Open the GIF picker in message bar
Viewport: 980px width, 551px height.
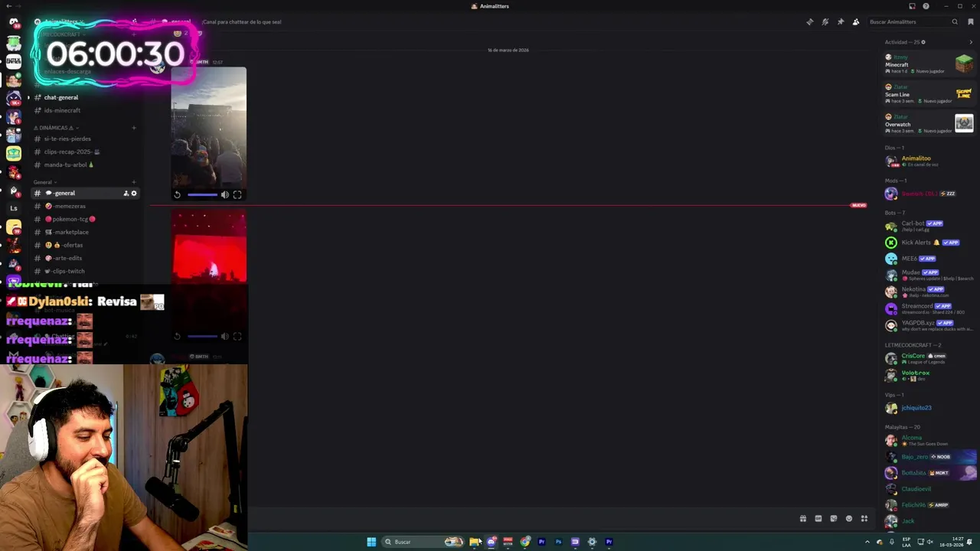pyautogui.click(x=818, y=519)
